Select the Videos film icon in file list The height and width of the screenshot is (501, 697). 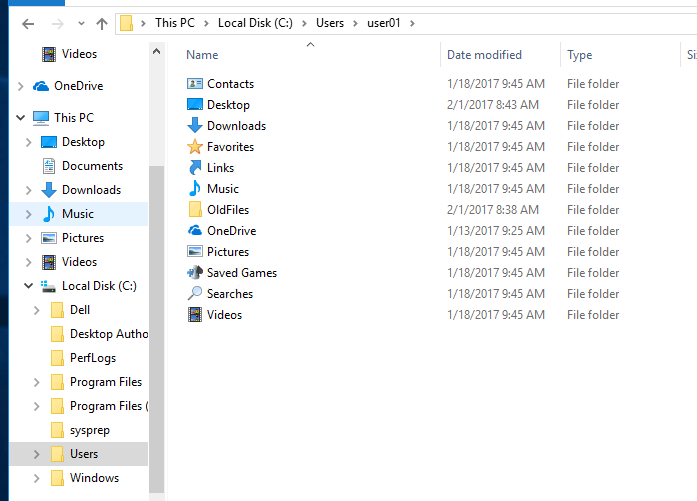point(195,314)
